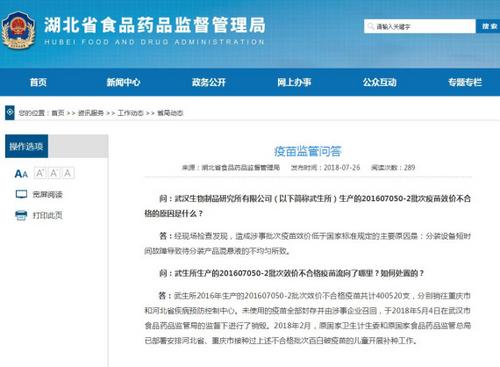Click the HUBEI FOOD AND DRUG ADMINISTRATION subtitle
500x367 pixels.
(154, 42)
